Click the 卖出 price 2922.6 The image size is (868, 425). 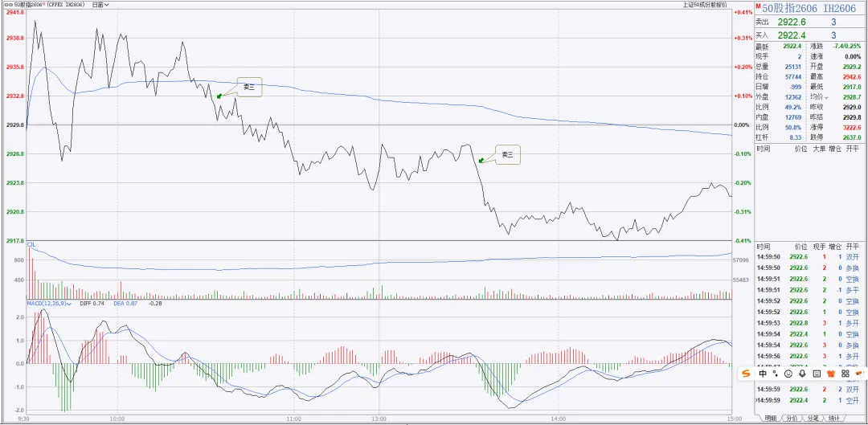click(792, 22)
